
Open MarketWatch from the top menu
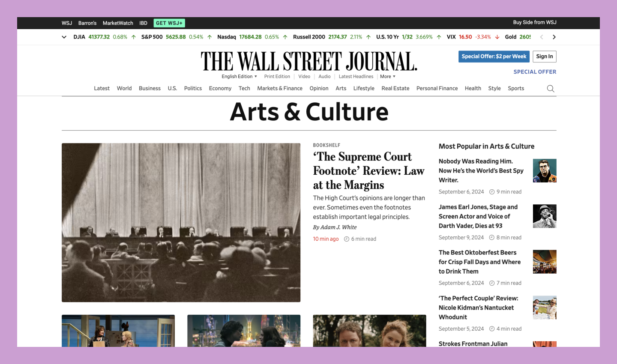117,23
